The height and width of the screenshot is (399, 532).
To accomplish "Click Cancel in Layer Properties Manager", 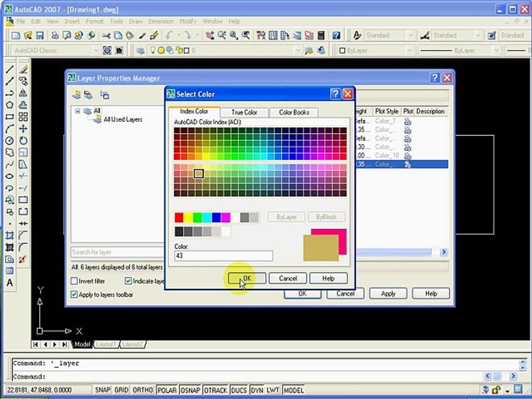I will click(345, 294).
